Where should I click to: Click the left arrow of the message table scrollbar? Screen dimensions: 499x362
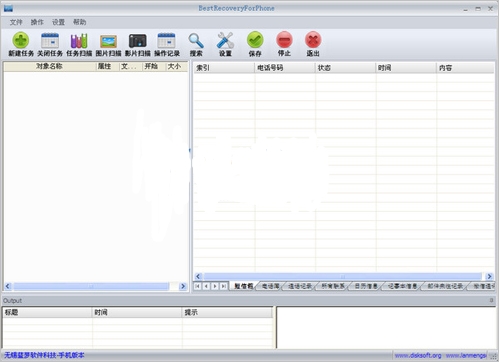click(x=198, y=276)
